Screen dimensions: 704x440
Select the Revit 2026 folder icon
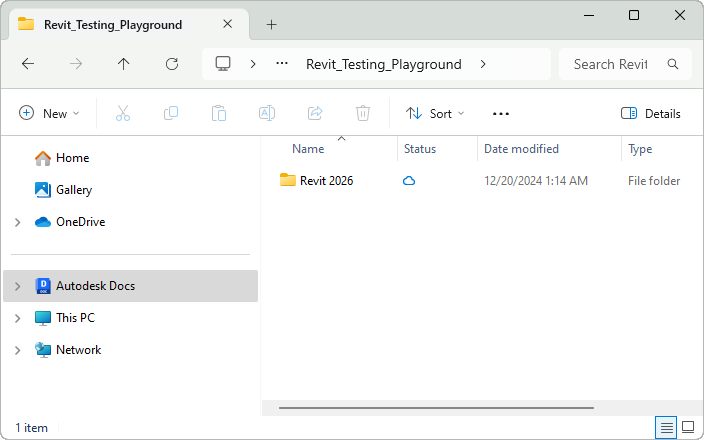(x=287, y=180)
